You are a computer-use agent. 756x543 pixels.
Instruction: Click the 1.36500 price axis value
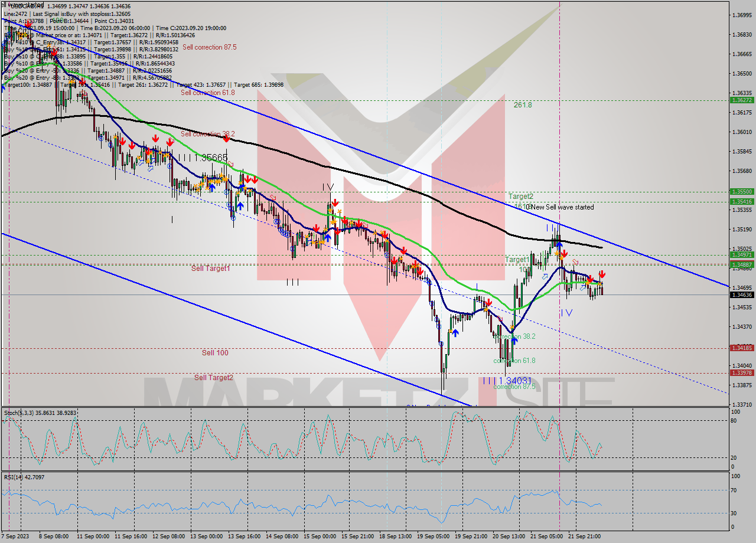tap(742, 74)
